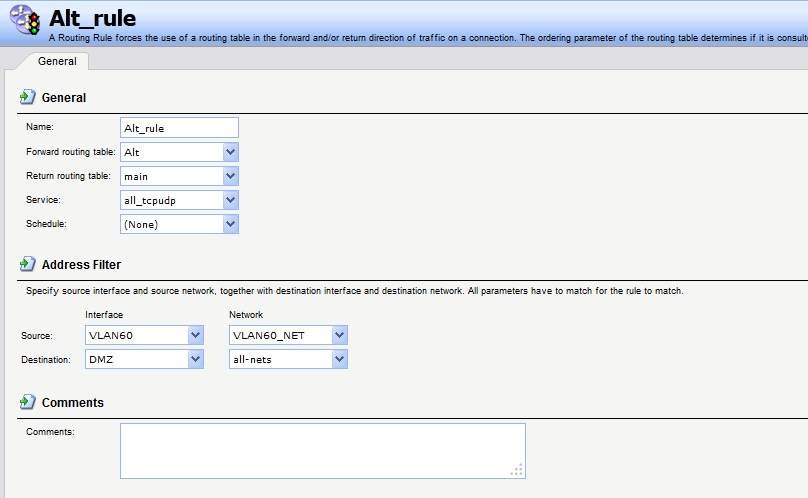Click the Name field containing Alt_rule
Viewport: 808px width, 498px height.
click(179, 127)
